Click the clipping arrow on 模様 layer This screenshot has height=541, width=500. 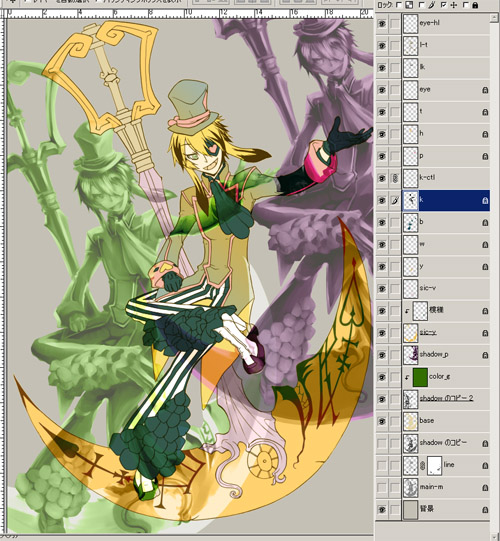pyautogui.click(x=408, y=311)
